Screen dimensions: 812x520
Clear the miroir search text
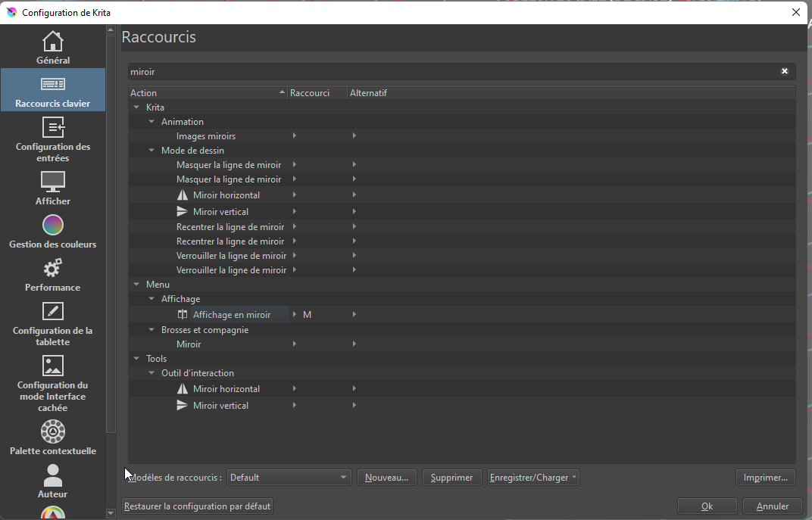tap(785, 71)
